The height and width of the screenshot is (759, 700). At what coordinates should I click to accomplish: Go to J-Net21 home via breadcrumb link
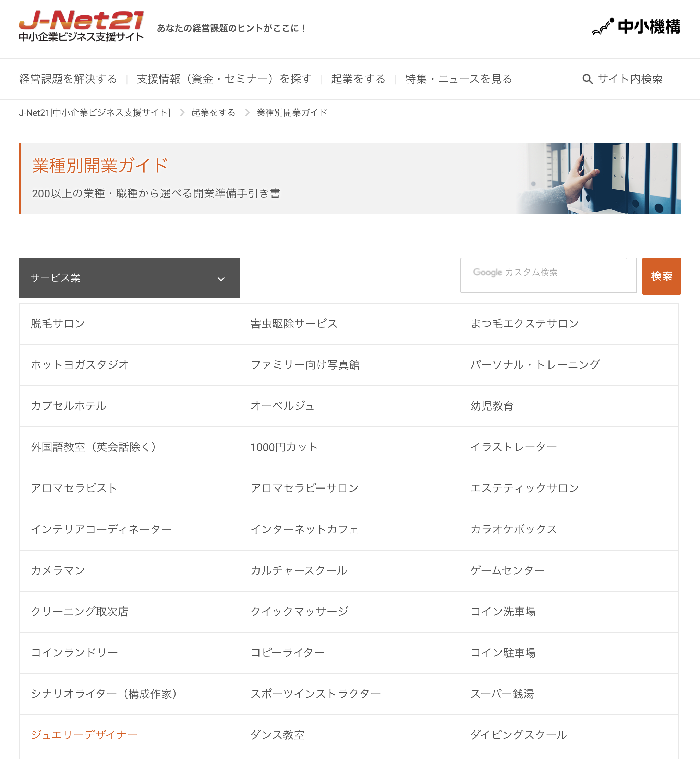pyautogui.click(x=95, y=112)
